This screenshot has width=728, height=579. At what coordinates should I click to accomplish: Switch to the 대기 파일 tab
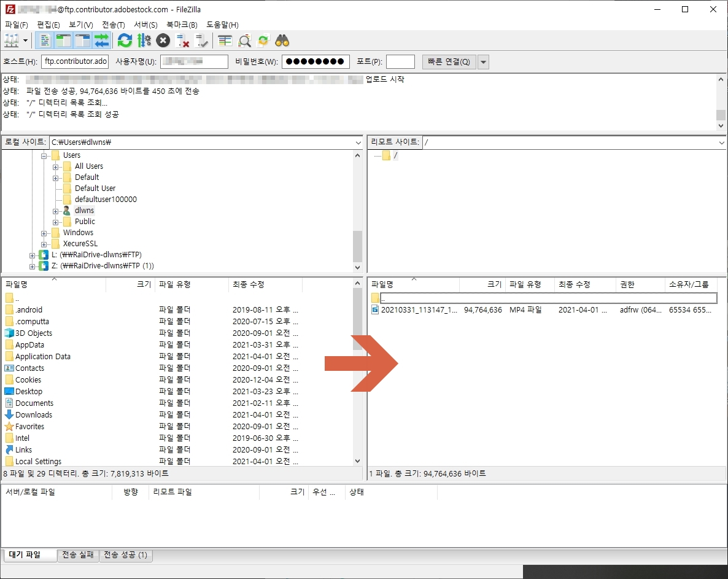(x=30, y=555)
